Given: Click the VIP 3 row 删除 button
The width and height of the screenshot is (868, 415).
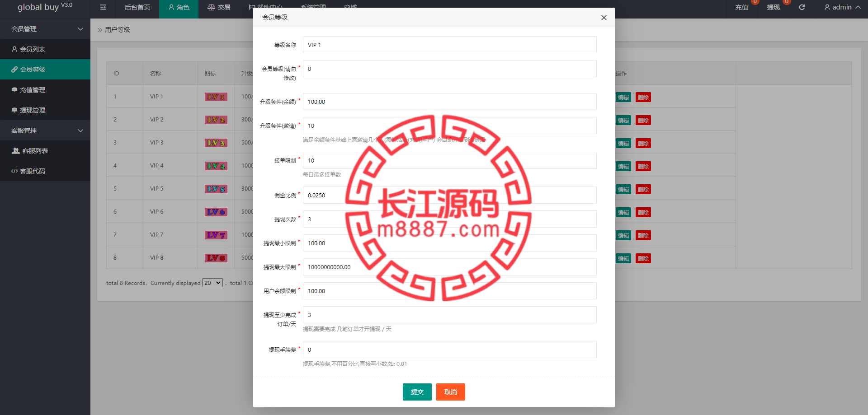Looking at the screenshot, I should (x=643, y=143).
